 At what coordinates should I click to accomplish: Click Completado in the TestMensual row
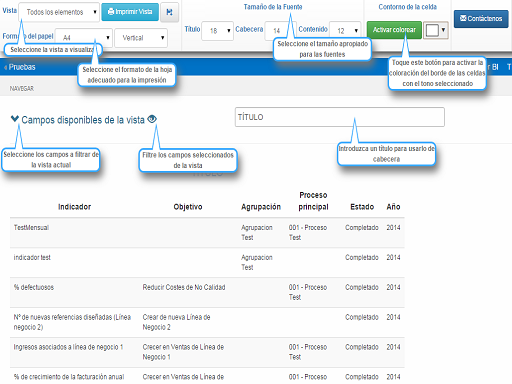tap(362, 228)
